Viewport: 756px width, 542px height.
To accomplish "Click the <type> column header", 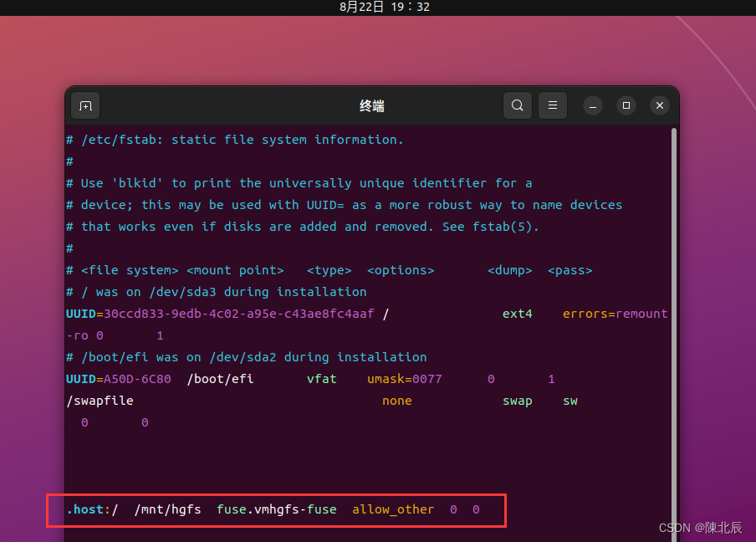I will [329, 270].
